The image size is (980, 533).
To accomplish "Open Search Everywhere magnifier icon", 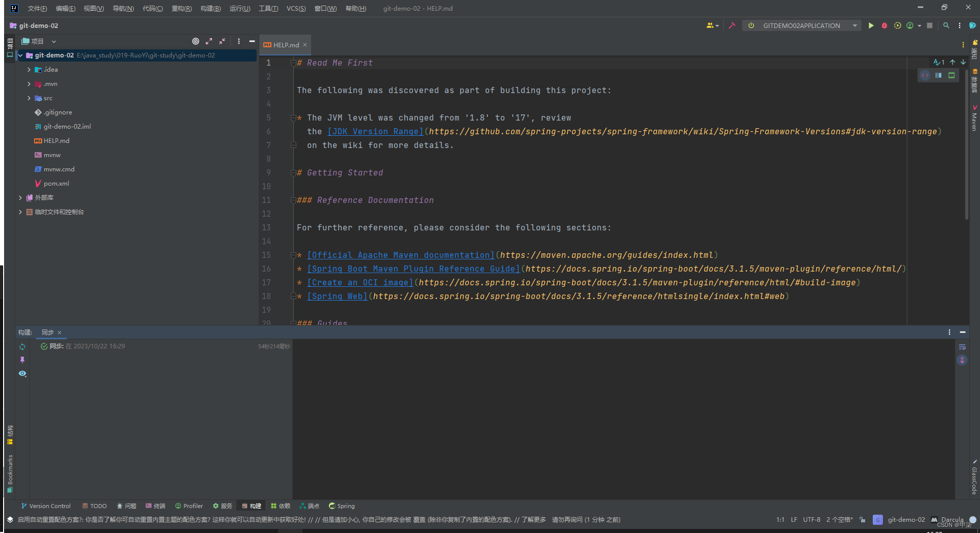I will (x=946, y=25).
